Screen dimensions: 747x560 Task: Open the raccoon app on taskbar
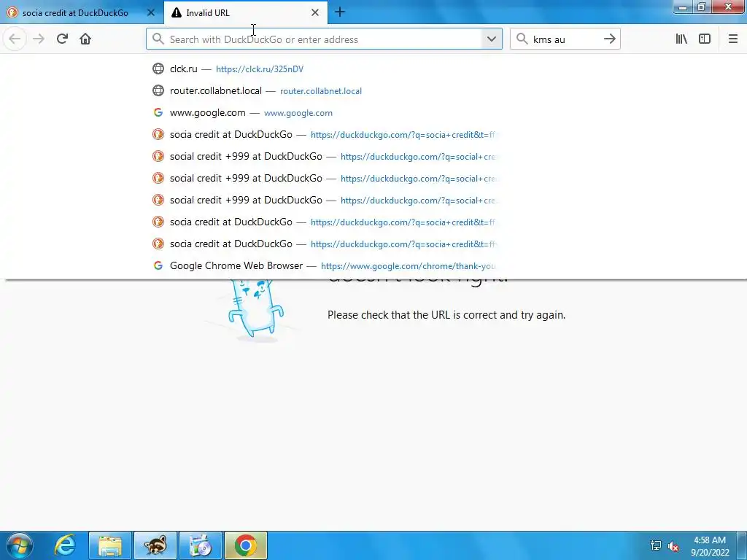tap(155, 545)
